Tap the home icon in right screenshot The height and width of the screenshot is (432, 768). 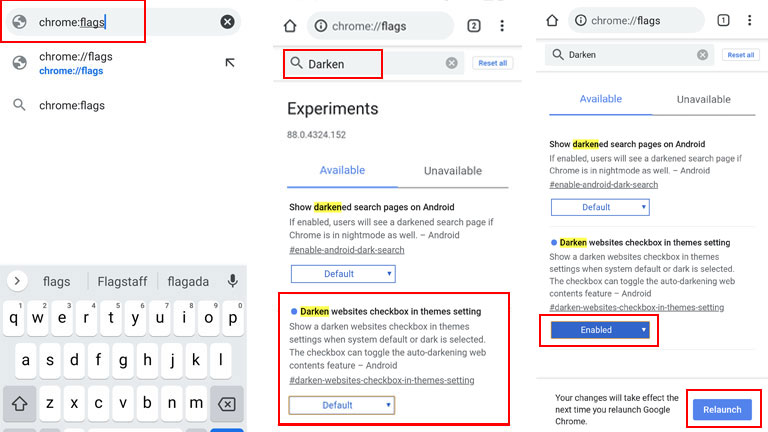click(552, 21)
